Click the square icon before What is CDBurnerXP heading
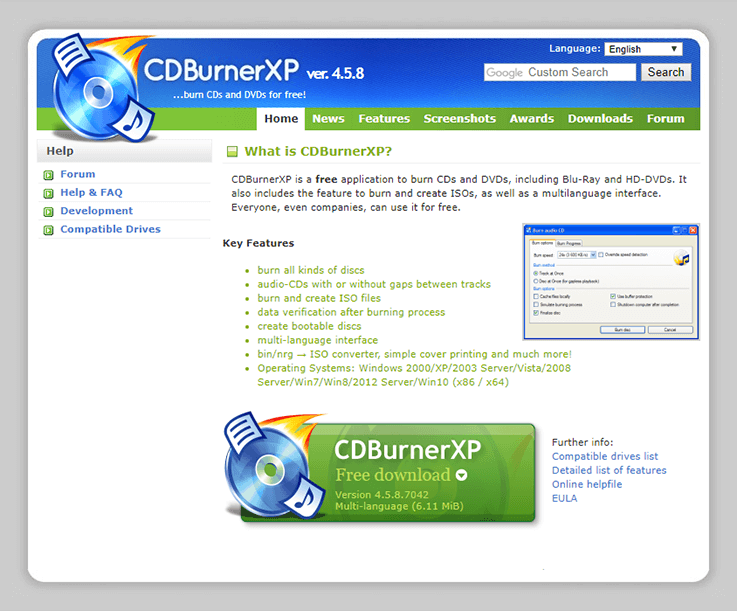Screen dimensions: 737x611 (232, 151)
